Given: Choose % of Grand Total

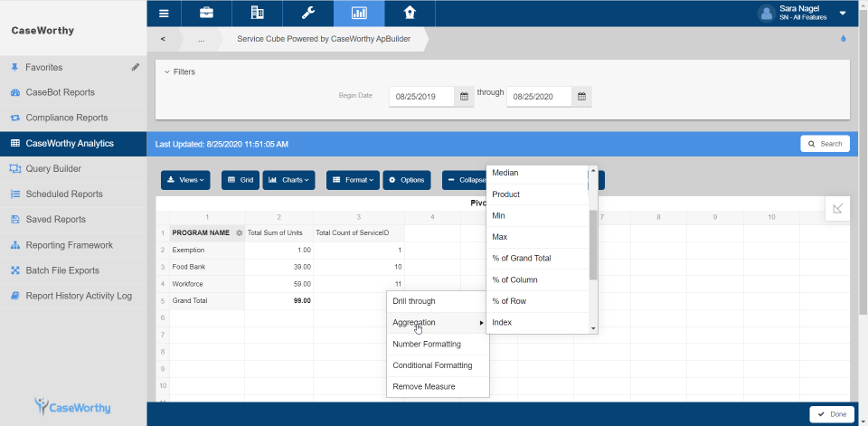Looking at the screenshot, I should tap(537, 258).
